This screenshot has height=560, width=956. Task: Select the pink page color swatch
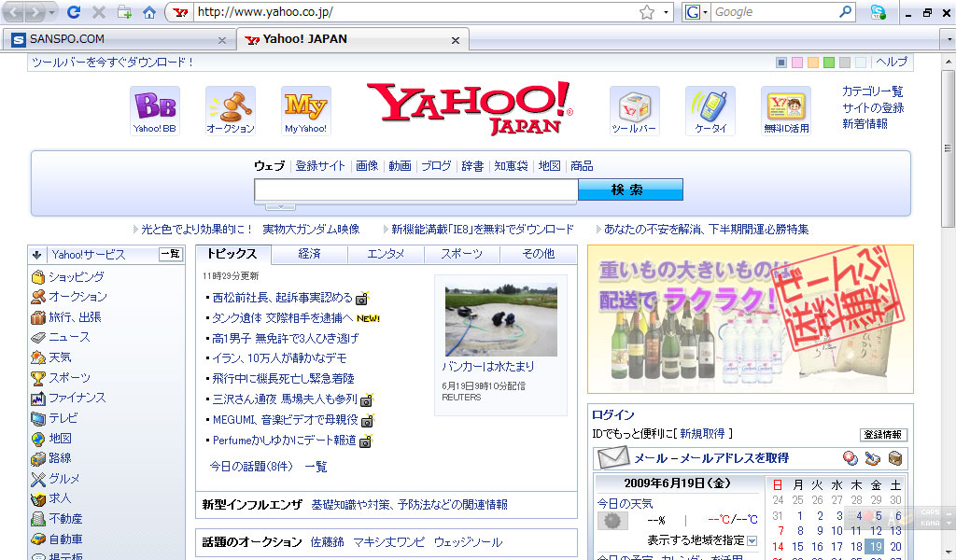[x=797, y=63]
